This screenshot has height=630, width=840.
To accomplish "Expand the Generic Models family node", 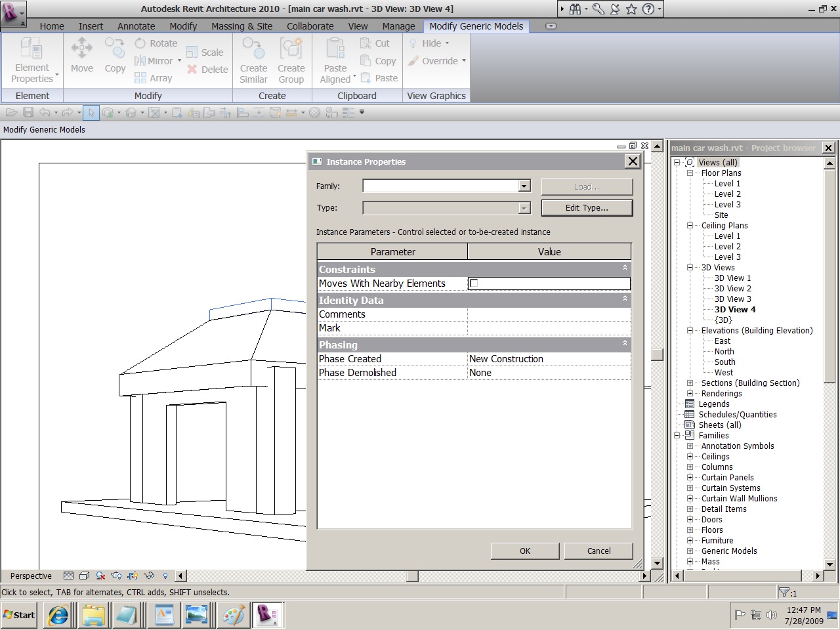I will point(690,551).
